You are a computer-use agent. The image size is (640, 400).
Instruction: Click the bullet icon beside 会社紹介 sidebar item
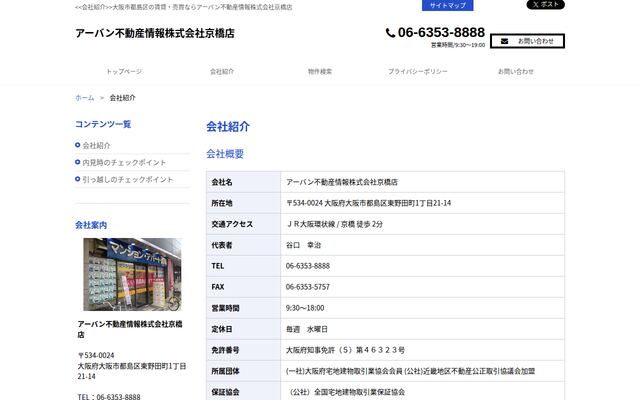[78, 145]
